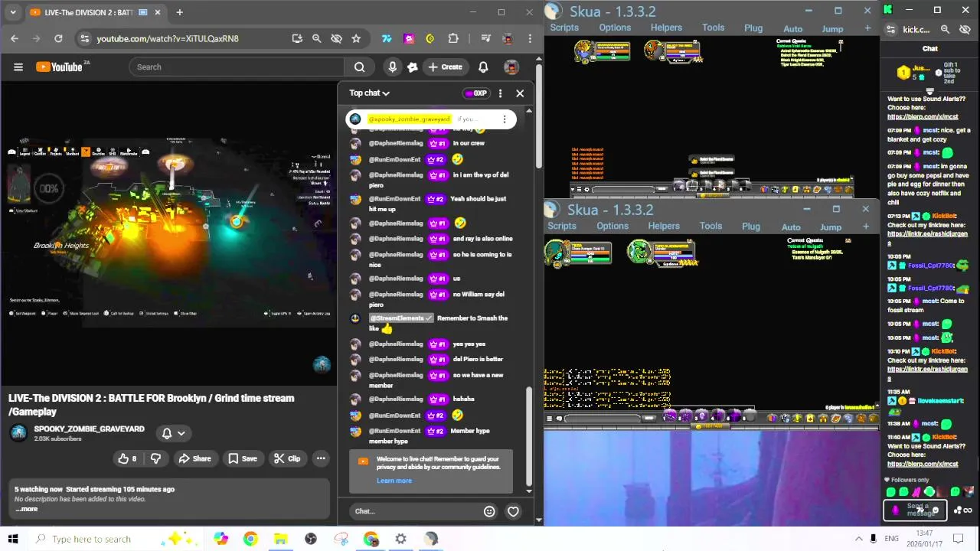Open Scripts menu in upper Skua window
Image resolution: width=980 pixels, height=551 pixels.
click(x=564, y=28)
